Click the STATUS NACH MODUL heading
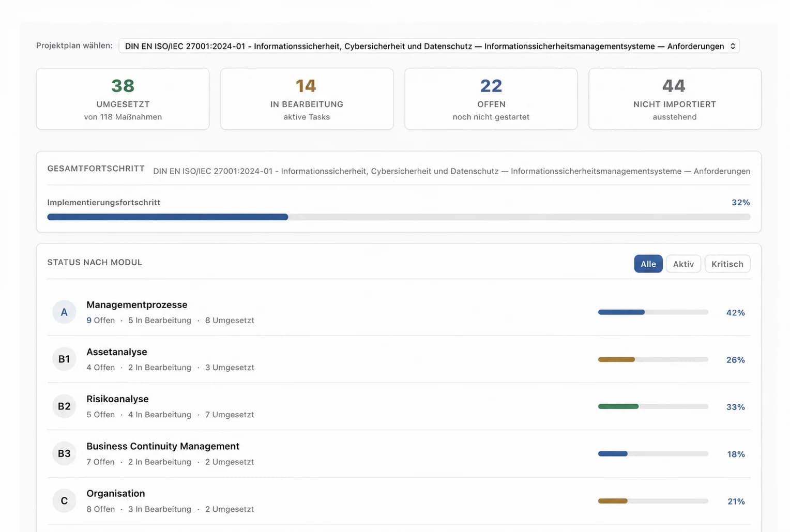The height and width of the screenshot is (532, 790). [x=95, y=262]
